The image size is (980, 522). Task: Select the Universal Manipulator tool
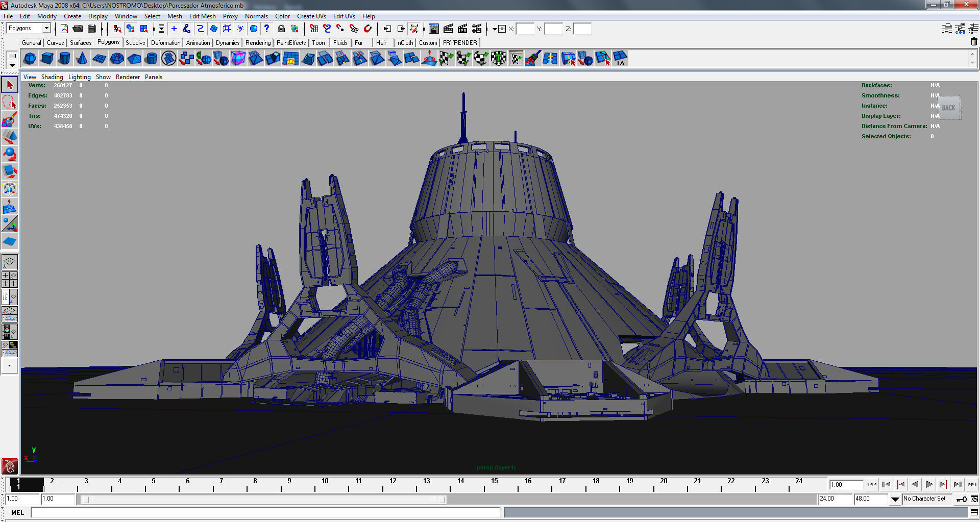point(10,189)
